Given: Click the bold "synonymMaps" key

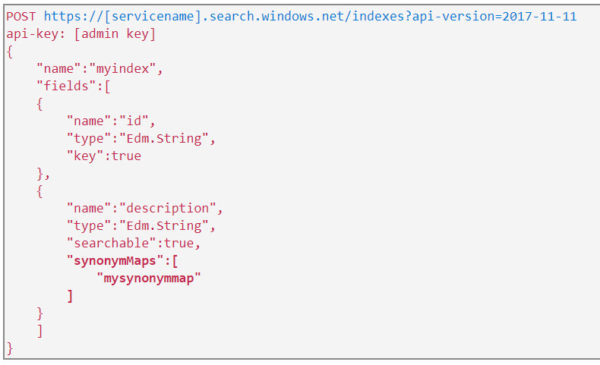Looking at the screenshot, I should coord(115,261).
